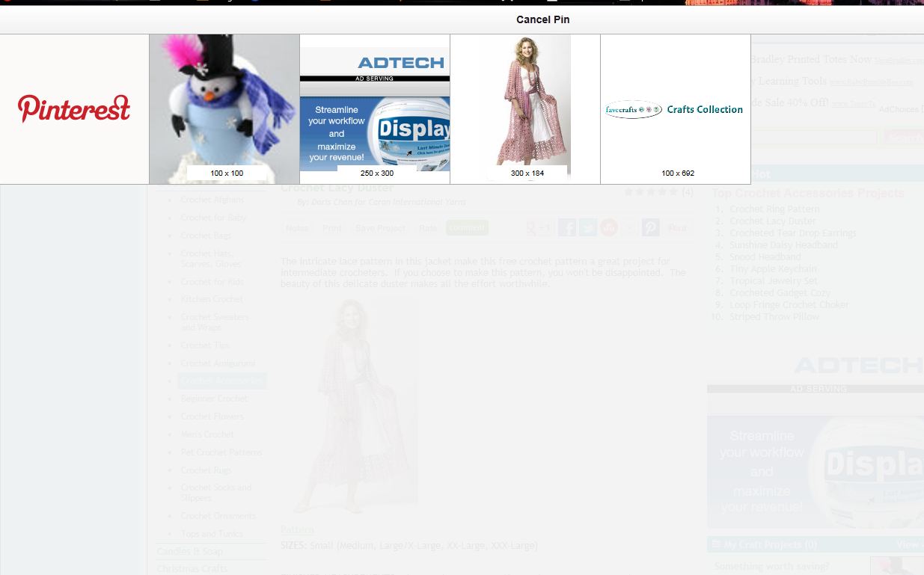Open the Christmas Crafts category
924x575 pixels.
click(x=192, y=569)
